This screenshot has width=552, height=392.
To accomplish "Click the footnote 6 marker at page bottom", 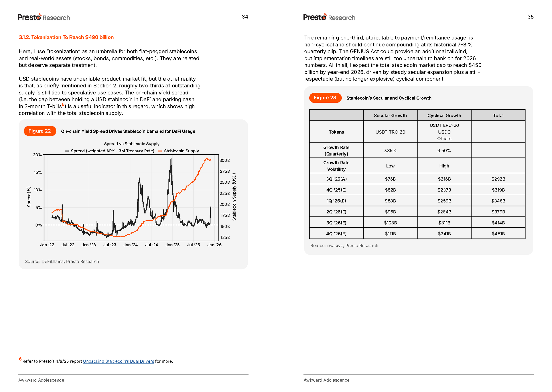I will [x=20, y=359].
